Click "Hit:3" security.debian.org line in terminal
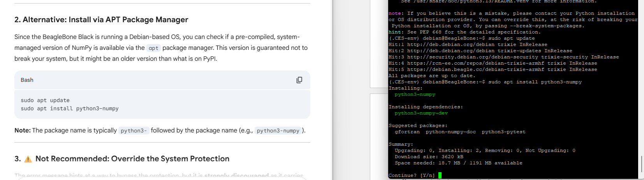The width and height of the screenshot is (644, 180). tap(504, 57)
